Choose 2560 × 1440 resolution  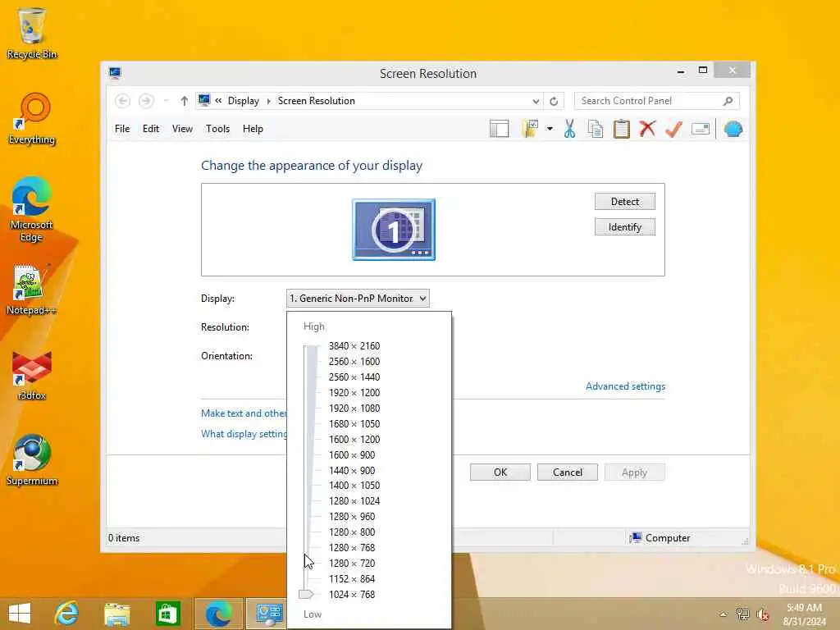pos(354,377)
